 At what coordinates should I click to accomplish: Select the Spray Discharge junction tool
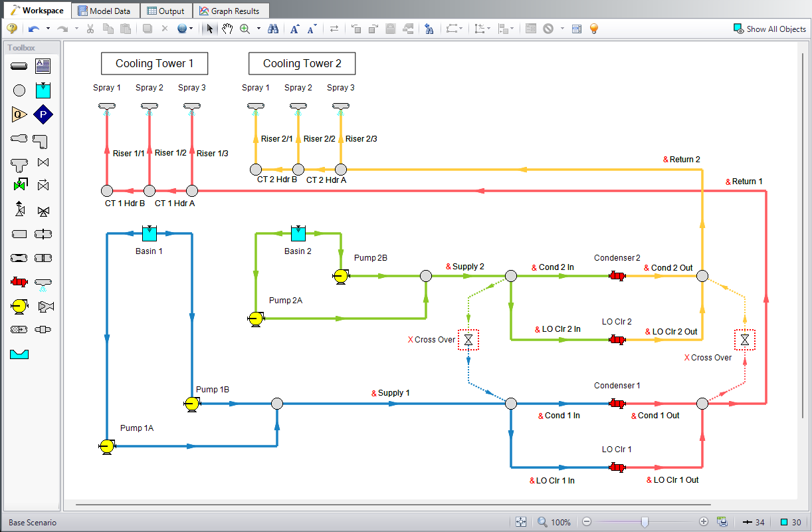43,282
